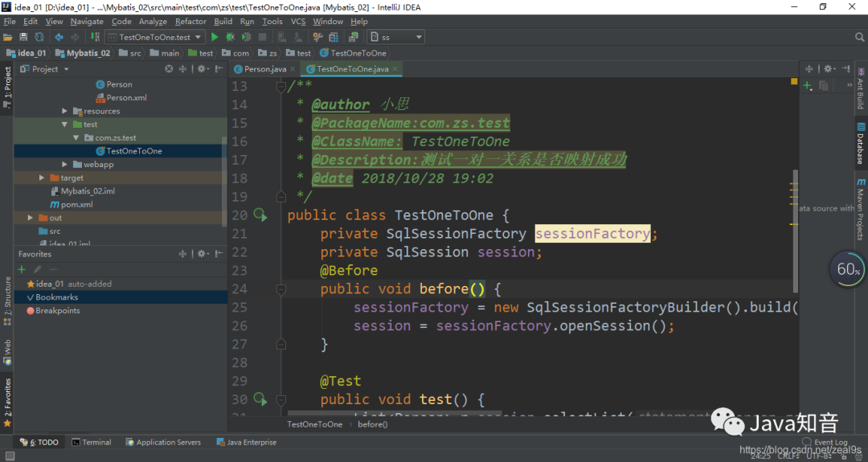Open Project panel gear settings

click(x=203, y=68)
